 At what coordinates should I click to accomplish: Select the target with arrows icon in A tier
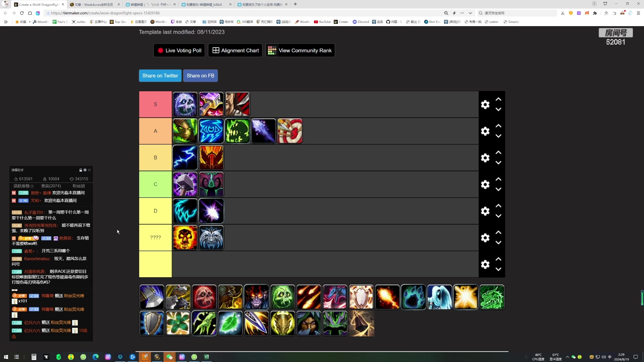tap(290, 131)
